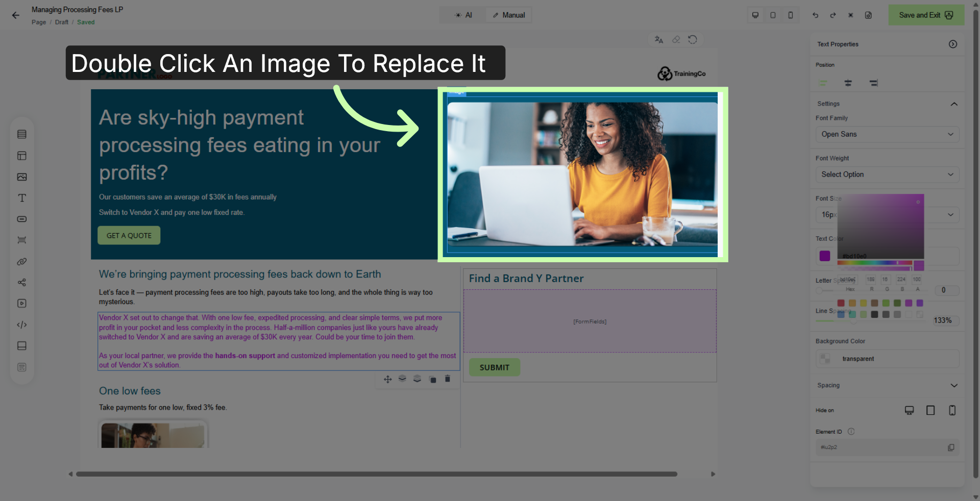Toggle Hide on tablet
The height and width of the screenshot is (501, 980).
point(930,410)
